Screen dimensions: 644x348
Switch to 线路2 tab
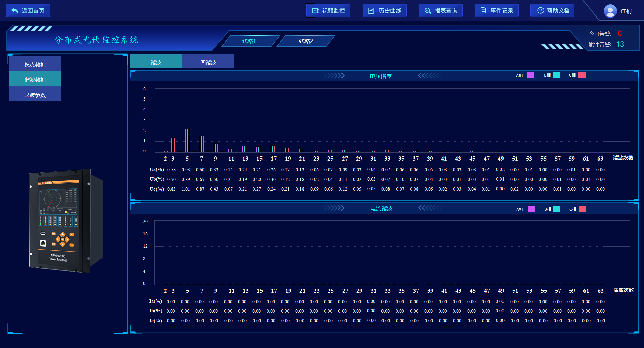306,41
